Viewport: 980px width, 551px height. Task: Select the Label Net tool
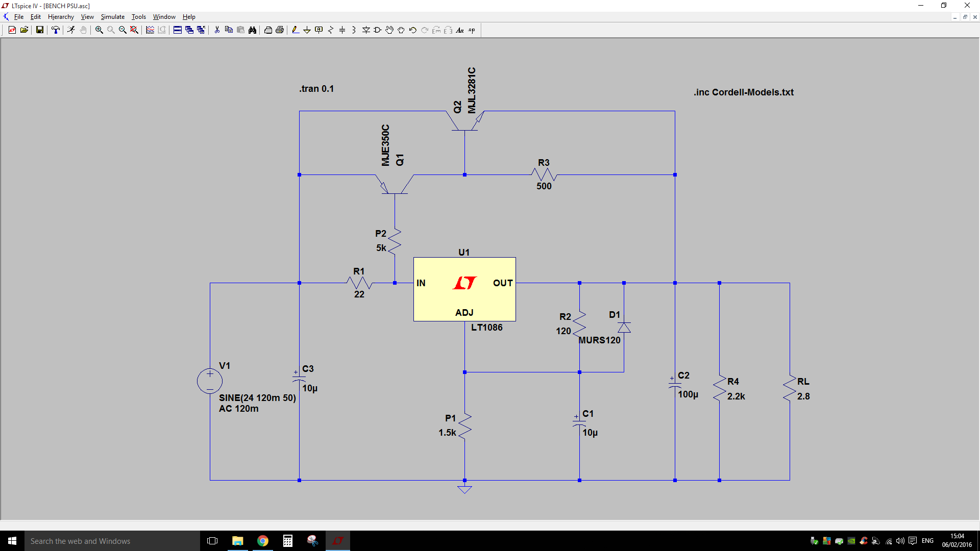319,30
